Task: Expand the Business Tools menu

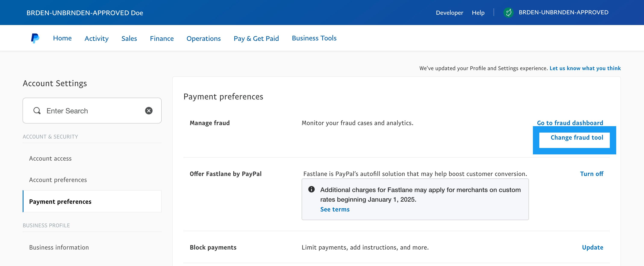Action: click(x=314, y=38)
